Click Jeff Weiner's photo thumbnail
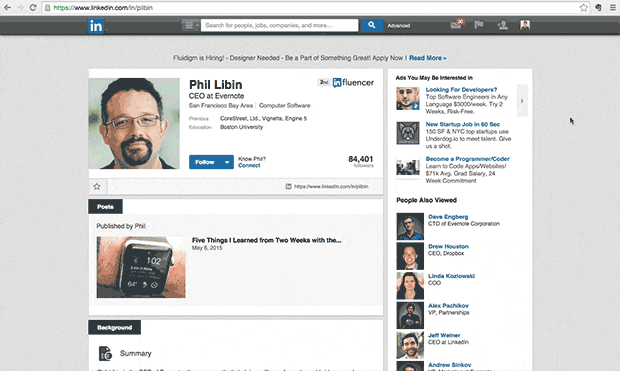This screenshot has width=620, height=371. point(410,345)
